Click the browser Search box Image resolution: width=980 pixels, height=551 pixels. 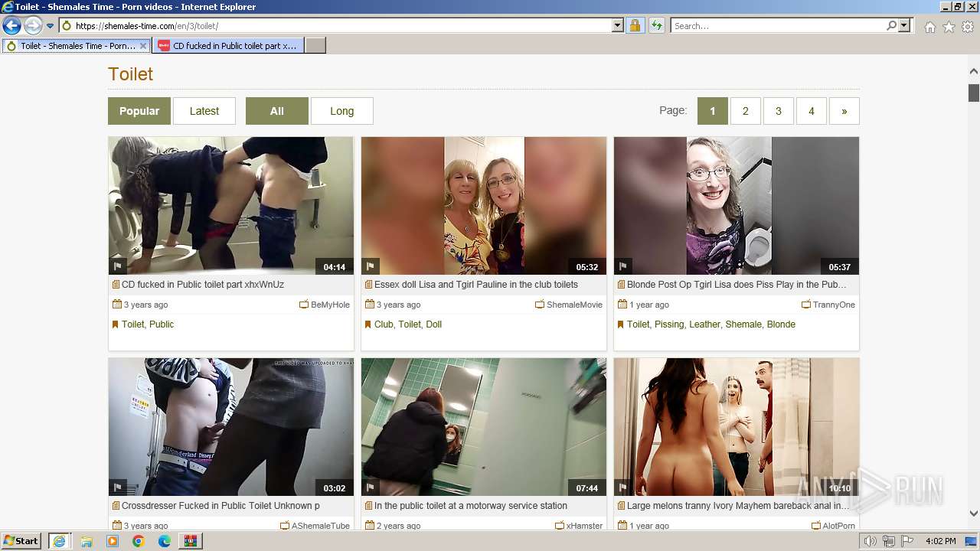(x=778, y=26)
